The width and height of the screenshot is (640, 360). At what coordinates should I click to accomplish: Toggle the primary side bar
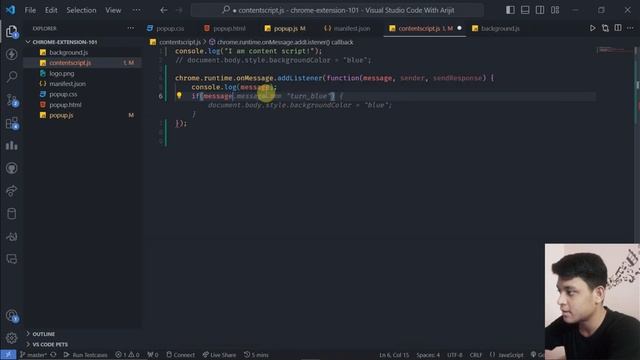pos(510,10)
